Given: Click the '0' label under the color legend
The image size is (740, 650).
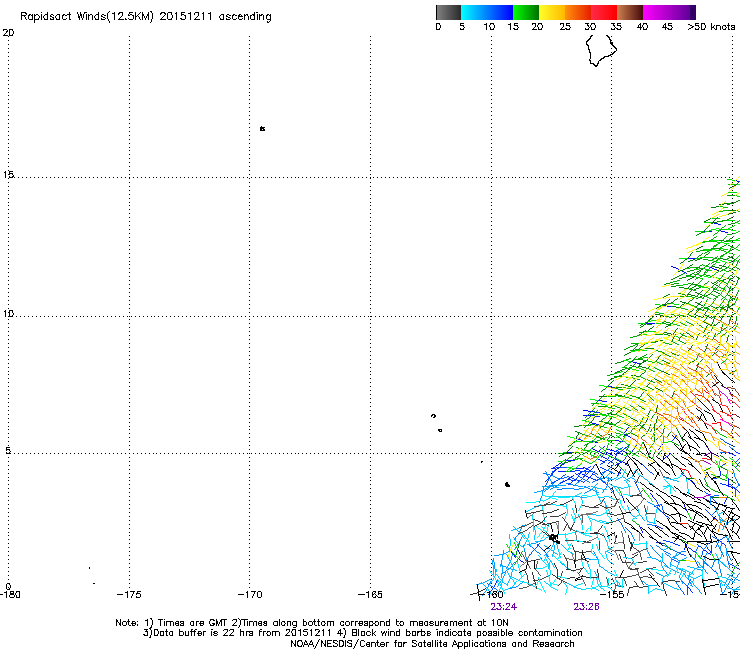Looking at the screenshot, I should (438, 27).
